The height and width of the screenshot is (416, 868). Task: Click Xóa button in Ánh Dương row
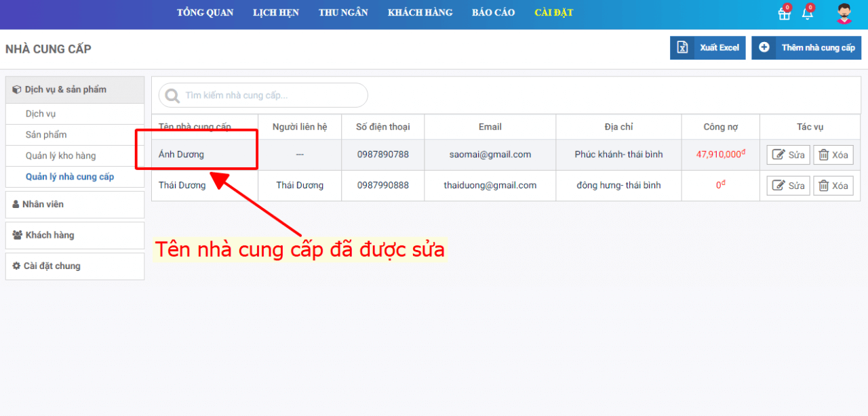(x=833, y=154)
